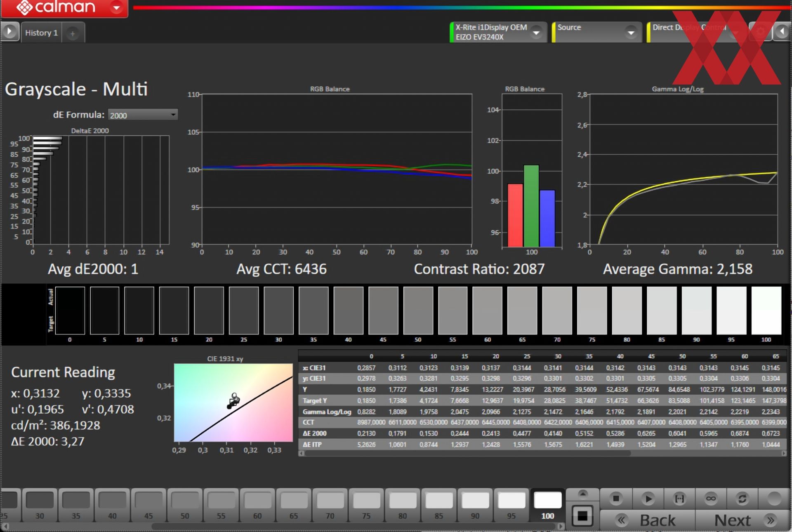The image size is (792, 532).
Task: Click the 'Average Gamma: 2,158' readout
Action: pyautogui.click(x=678, y=269)
